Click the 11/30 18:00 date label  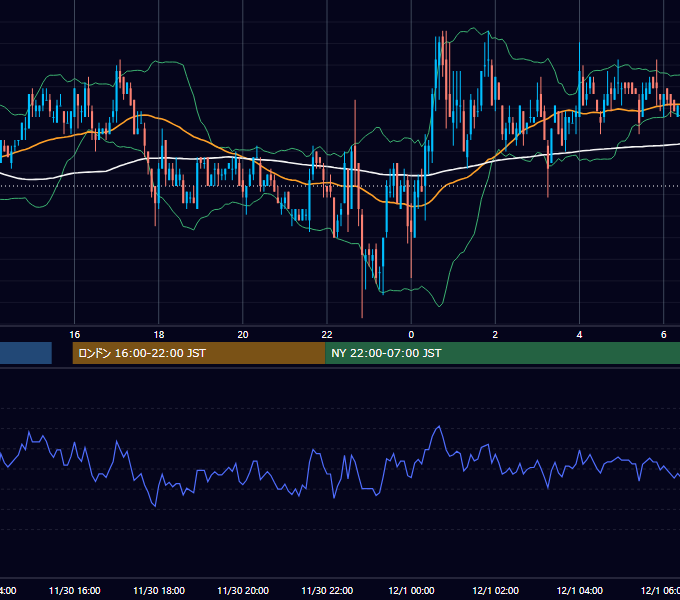click(x=159, y=590)
